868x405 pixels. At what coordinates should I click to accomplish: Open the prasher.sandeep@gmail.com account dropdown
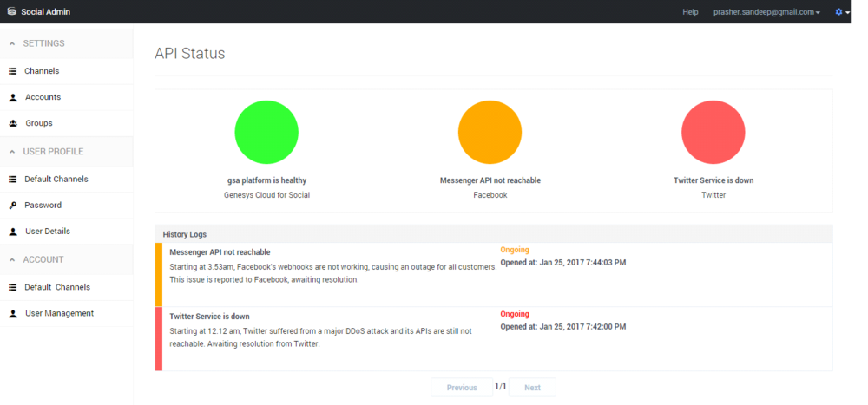tap(766, 12)
